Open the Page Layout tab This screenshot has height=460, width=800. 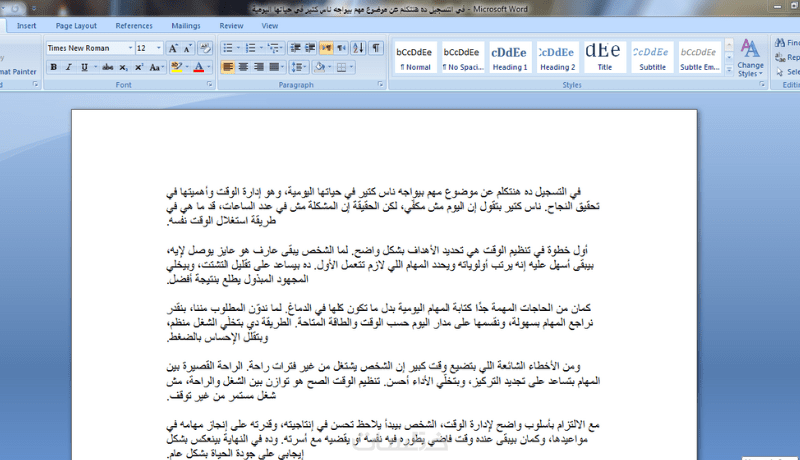[x=76, y=25]
